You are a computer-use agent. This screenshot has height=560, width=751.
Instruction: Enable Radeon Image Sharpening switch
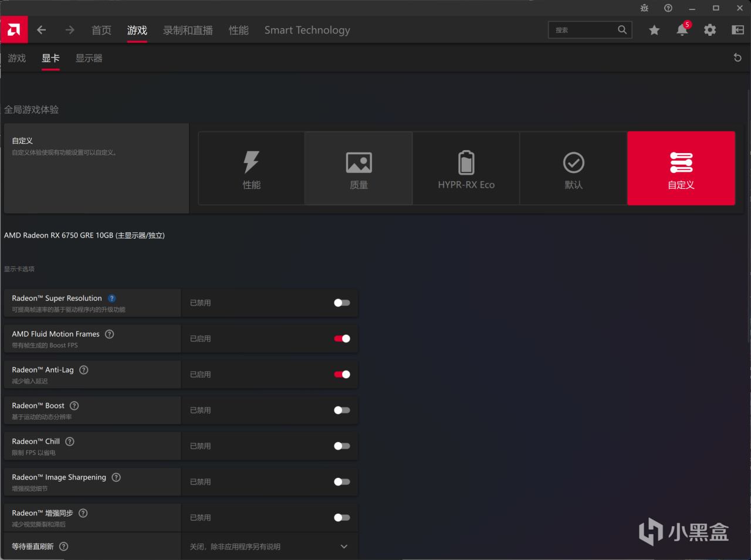[x=342, y=482]
